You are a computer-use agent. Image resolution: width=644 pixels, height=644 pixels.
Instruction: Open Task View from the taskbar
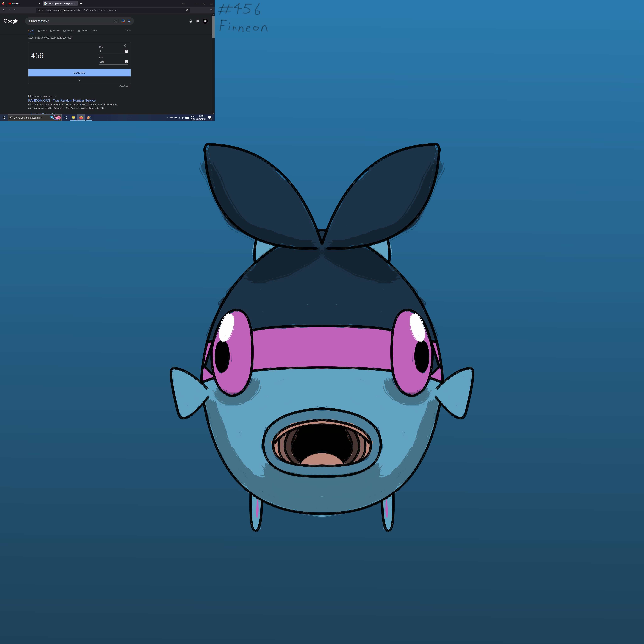pyautogui.click(x=65, y=117)
